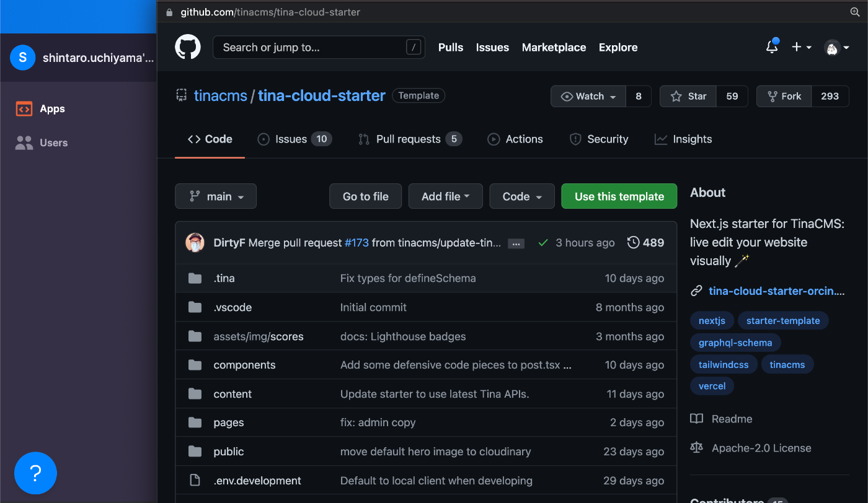Click stargazers count 59
Viewport: 868px width, 503px height.
click(x=732, y=96)
